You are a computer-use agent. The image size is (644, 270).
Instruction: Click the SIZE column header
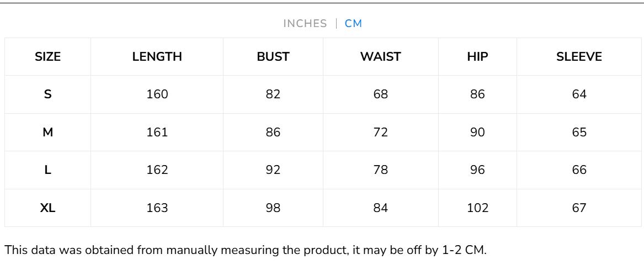[48, 56]
